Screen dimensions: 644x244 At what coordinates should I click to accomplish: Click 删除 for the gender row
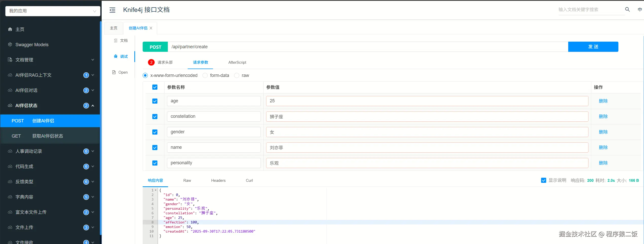603,132
